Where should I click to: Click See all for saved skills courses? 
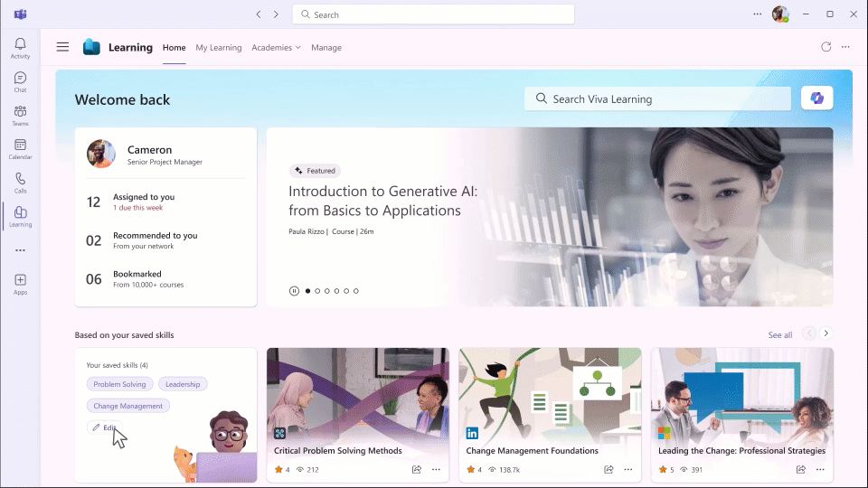tap(779, 335)
